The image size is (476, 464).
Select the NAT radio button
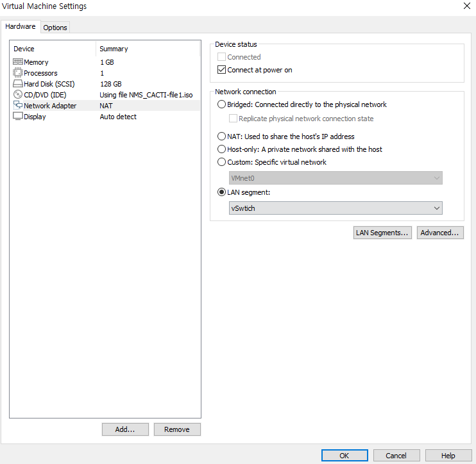[221, 136]
